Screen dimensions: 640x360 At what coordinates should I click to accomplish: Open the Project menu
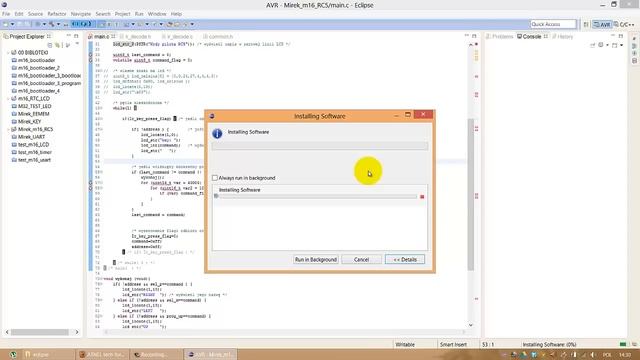[x=122, y=14]
